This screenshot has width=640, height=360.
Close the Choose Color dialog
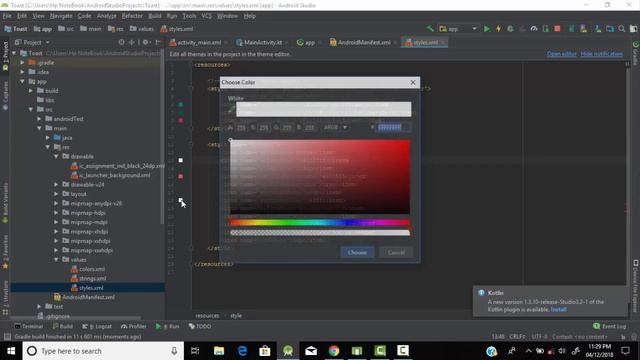[413, 82]
